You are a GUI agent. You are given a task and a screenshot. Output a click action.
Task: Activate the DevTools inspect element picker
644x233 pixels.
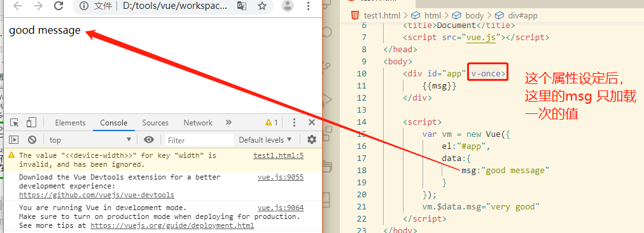(x=15, y=122)
